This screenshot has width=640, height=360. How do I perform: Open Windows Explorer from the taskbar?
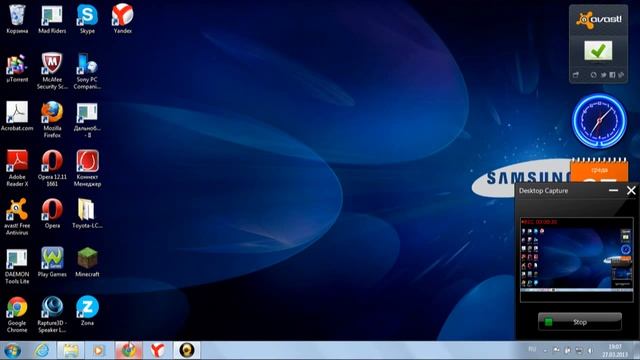[x=71, y=350]
